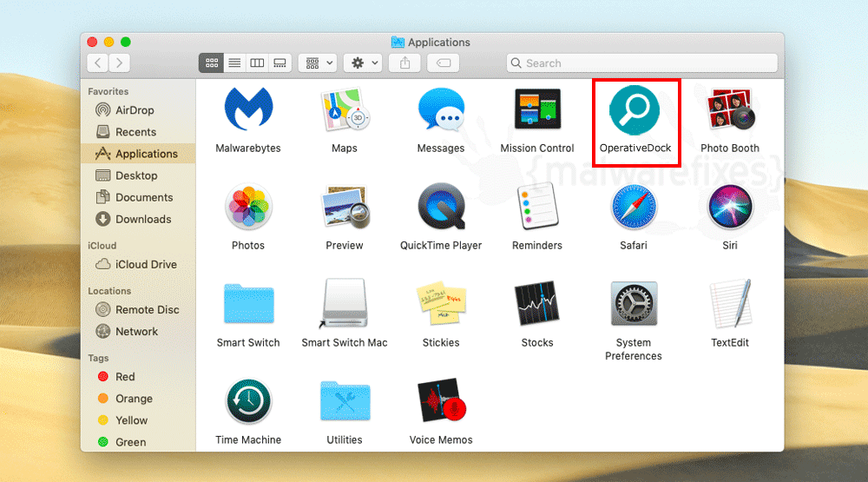The height and width of the screenshot is (482, 868).
Task: Select the Photos flower icon
Action: pyautogui.click(x=248, y=207)
